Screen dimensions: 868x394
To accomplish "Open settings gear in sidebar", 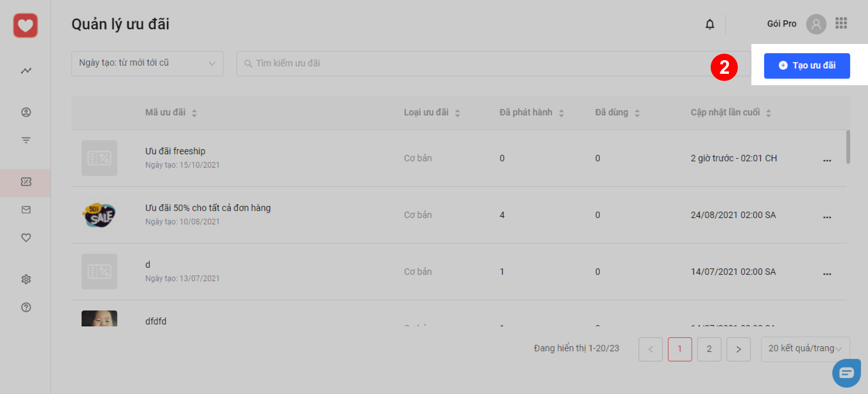I will pyautogui.click(x=26, y=279).
